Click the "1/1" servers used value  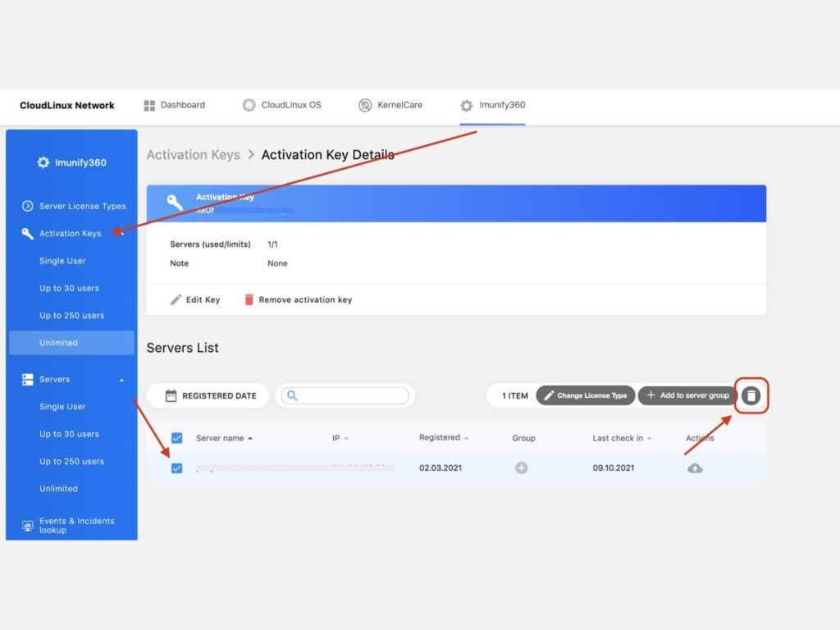click(272, 244)
